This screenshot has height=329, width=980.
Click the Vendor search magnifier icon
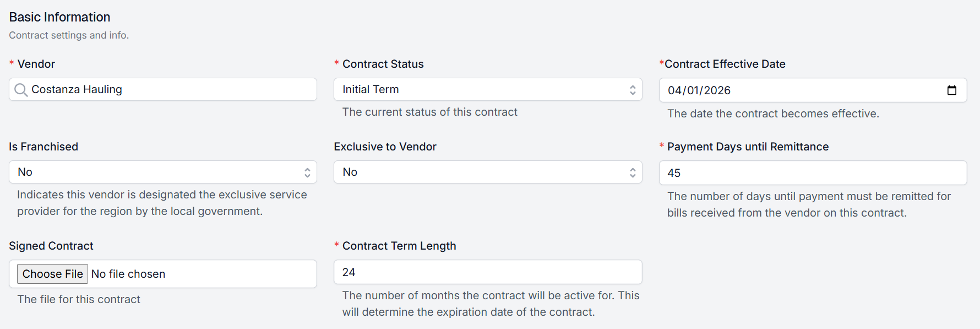tap(21, 90)
